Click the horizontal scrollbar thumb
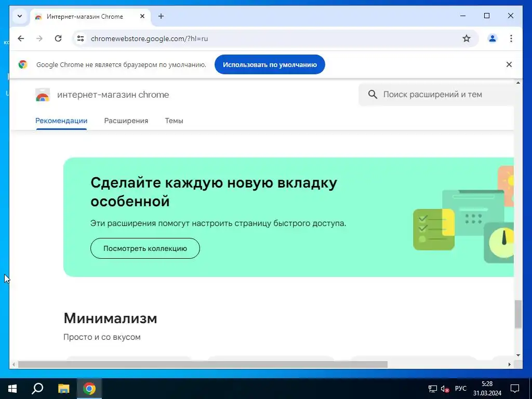The width and height of the screenshot is (532, 399). tap(203, 364)
